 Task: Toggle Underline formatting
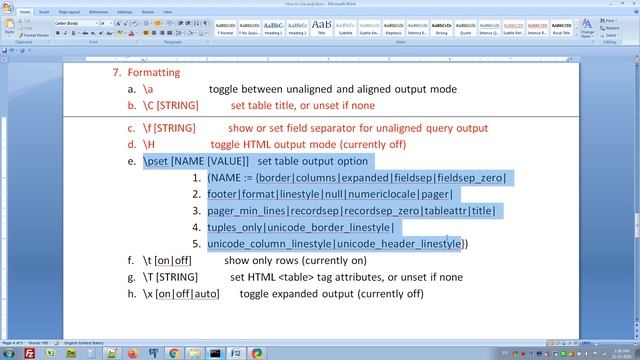(73, 33)
